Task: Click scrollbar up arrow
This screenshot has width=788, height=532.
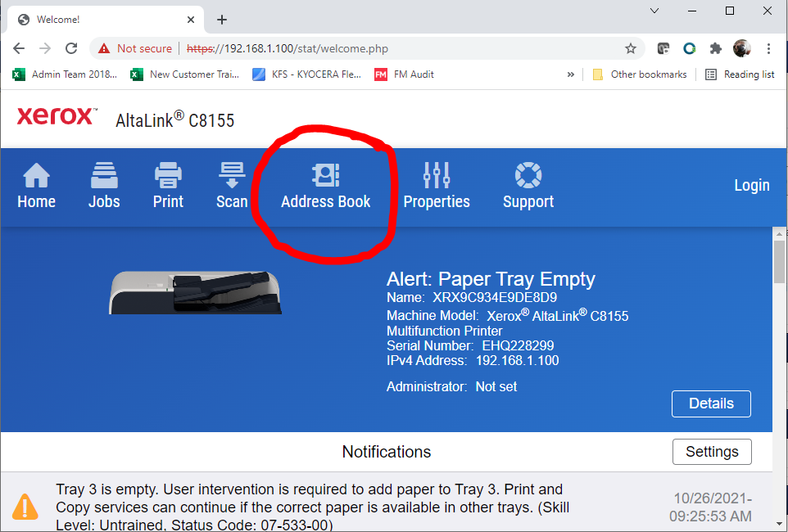Action: [x=780, y=233]
